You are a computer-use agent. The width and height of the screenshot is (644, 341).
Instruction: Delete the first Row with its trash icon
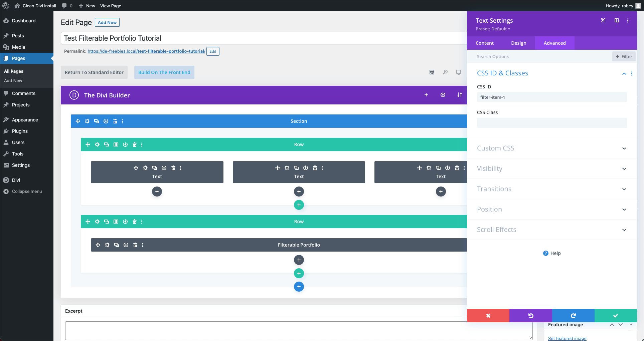click(135, 144)
